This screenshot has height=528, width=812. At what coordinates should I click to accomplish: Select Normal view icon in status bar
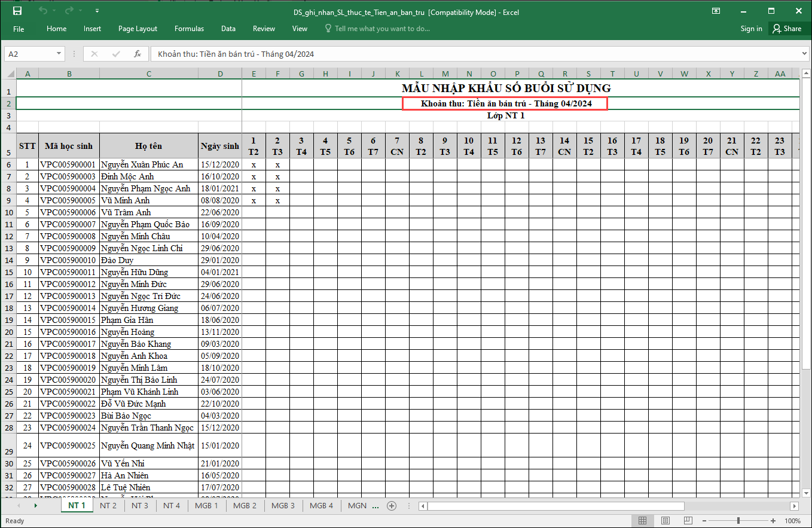coord(643,521)
